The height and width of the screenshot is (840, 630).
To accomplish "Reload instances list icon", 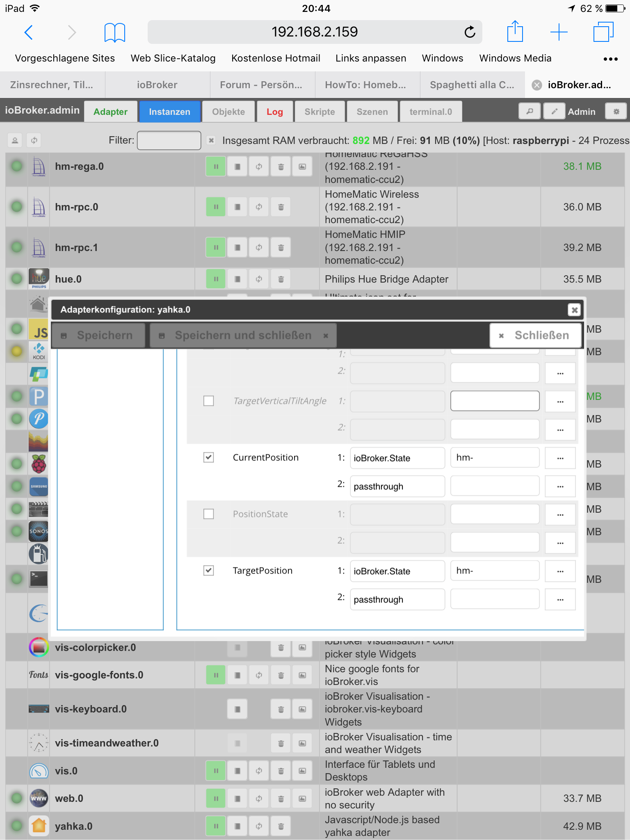I will coord(34,141).
